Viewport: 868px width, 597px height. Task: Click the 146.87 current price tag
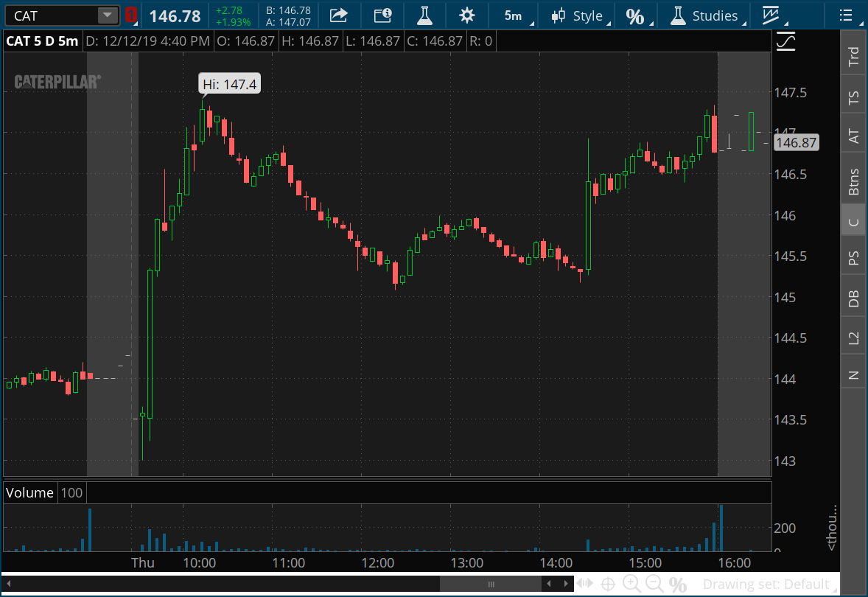(x=796, y=143)
